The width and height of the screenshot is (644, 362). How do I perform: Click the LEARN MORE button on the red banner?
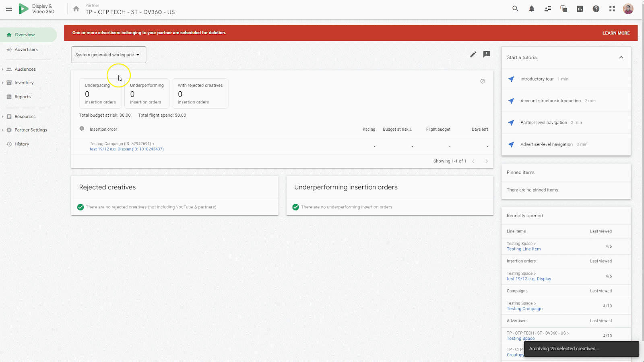click(x=616, y=33)
